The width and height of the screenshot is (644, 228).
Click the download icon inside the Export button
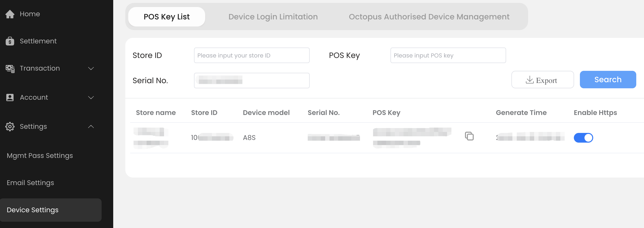530,80
